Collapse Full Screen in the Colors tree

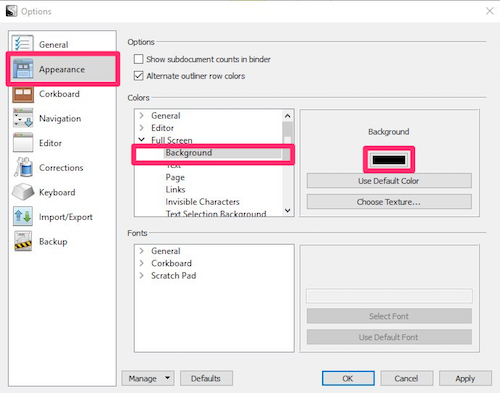click(142, 140)
